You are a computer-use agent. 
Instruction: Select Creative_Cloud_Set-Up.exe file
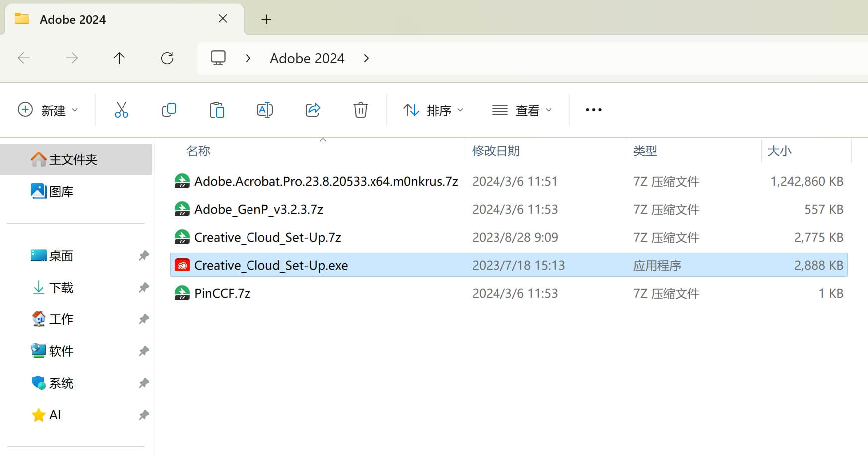[x=509, y=265]
